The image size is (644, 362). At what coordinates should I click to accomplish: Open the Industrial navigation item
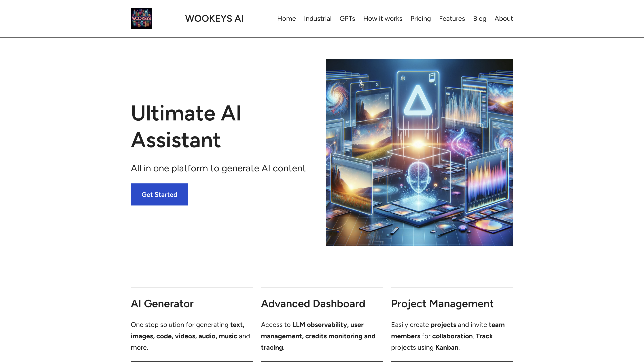point(318,19)
